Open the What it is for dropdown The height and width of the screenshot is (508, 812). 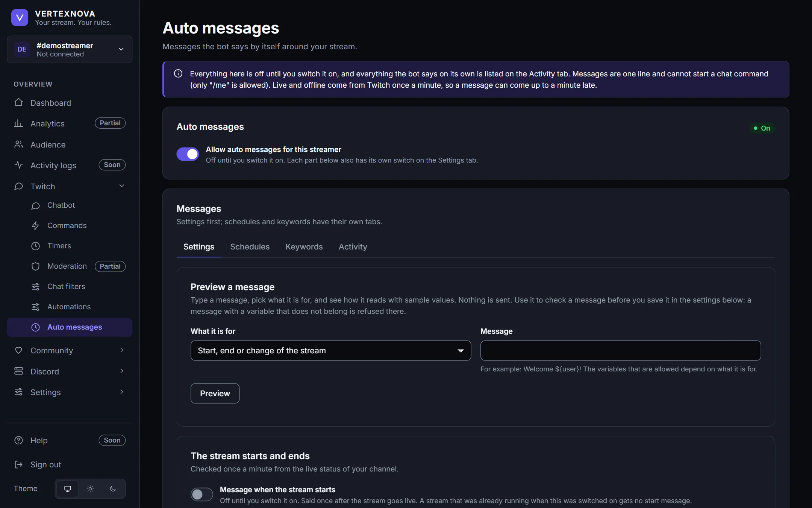[x=331, y=351]
